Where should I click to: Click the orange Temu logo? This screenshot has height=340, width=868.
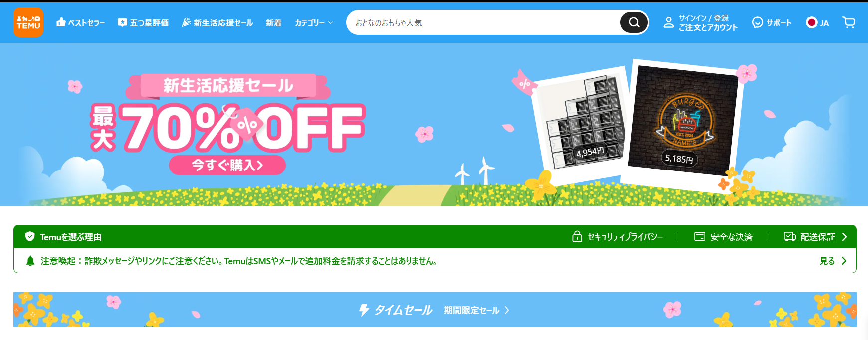pyautogui.click(x=28, y=22)
